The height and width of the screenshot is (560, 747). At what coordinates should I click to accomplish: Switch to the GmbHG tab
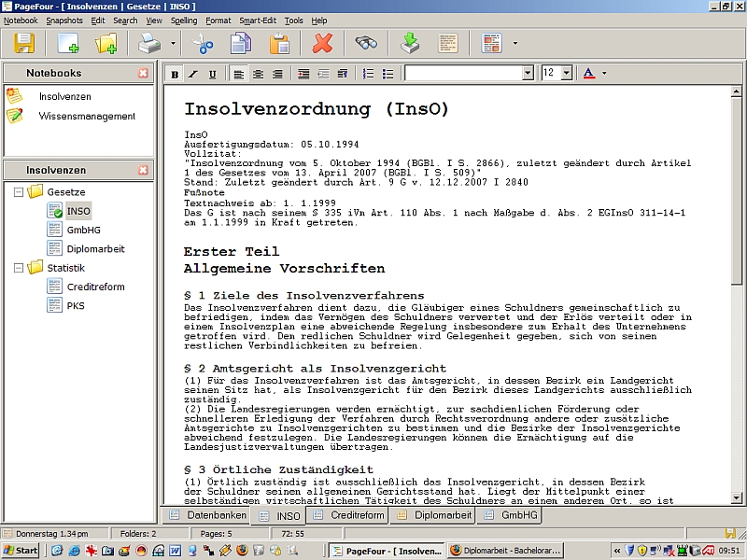tap(511, 515)
